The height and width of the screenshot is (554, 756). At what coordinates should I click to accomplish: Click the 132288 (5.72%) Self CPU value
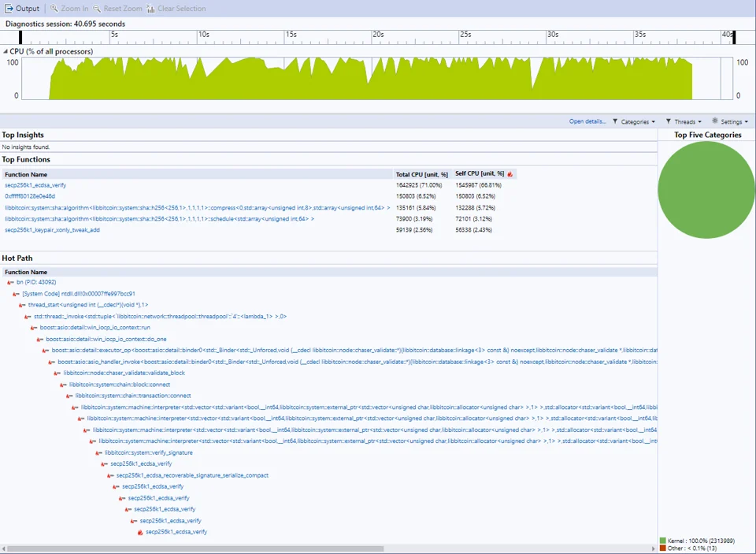point(475,208)
